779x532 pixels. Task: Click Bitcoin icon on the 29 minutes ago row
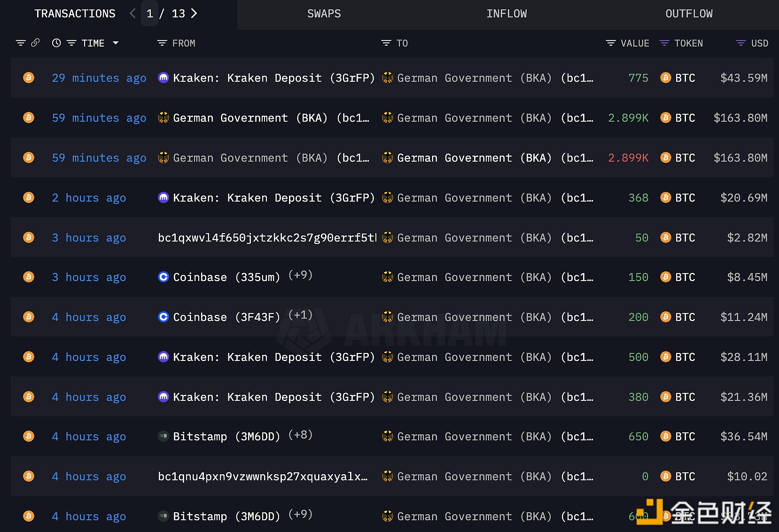click(29, 78)
